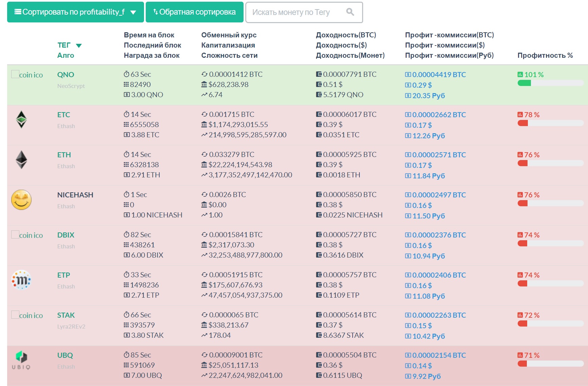Click the Ethereum dark diamond logo
588x386 pixels.
click(21, 160)
